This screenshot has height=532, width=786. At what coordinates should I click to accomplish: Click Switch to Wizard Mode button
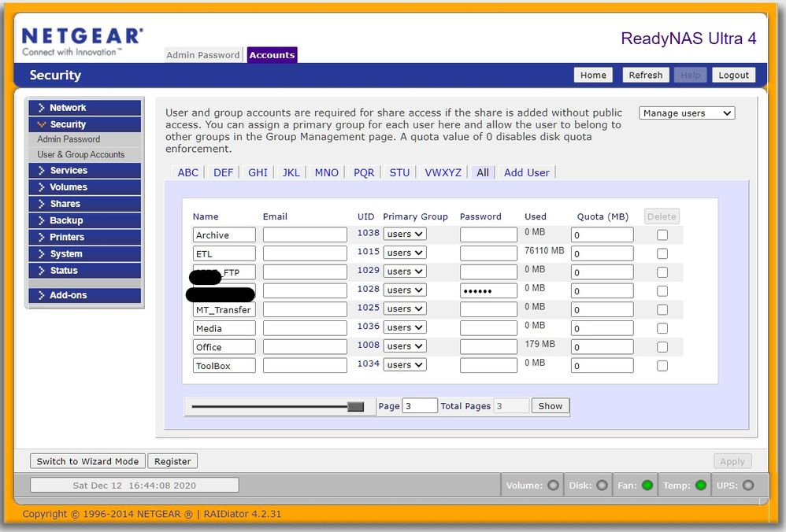(87, 461)
